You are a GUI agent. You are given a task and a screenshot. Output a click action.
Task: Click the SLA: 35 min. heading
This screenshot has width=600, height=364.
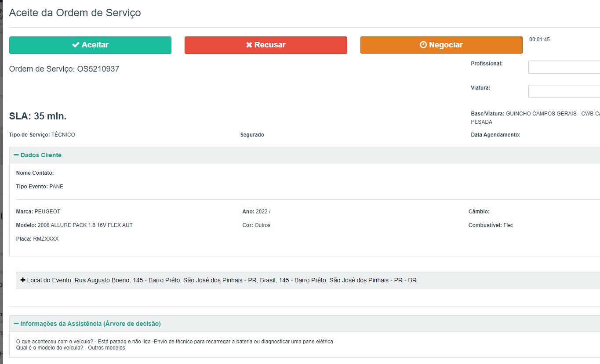click(x=38, y=116)
